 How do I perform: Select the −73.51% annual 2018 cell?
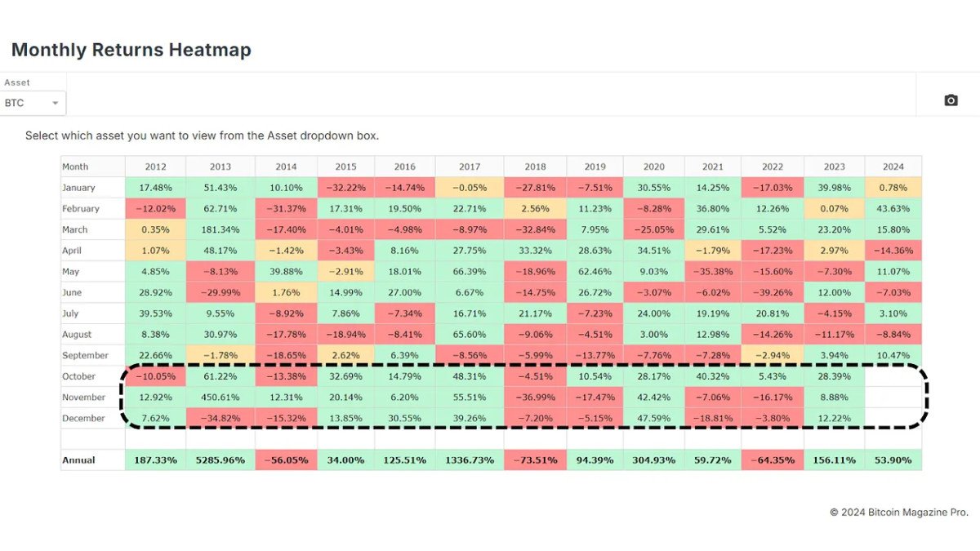(x=535, y=460)
